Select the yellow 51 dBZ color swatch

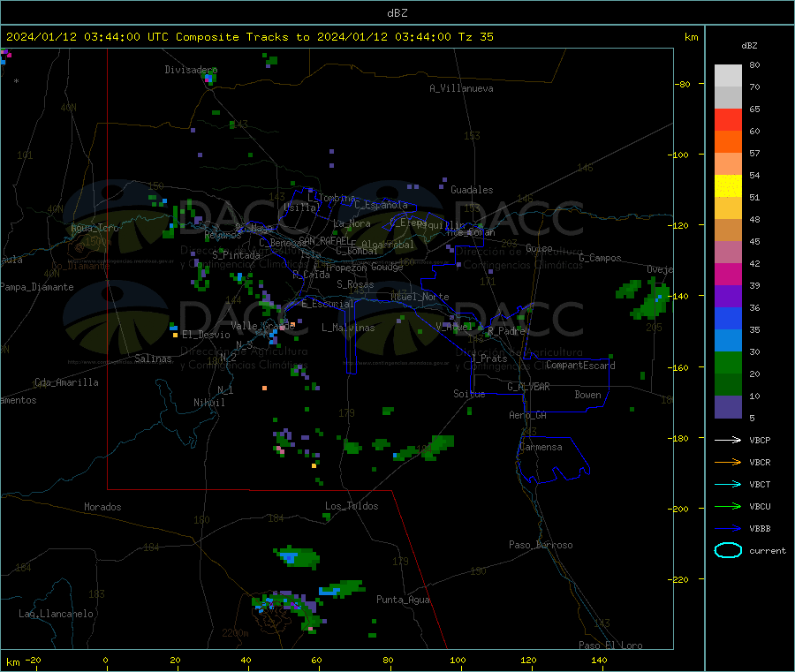coord(728,186)
